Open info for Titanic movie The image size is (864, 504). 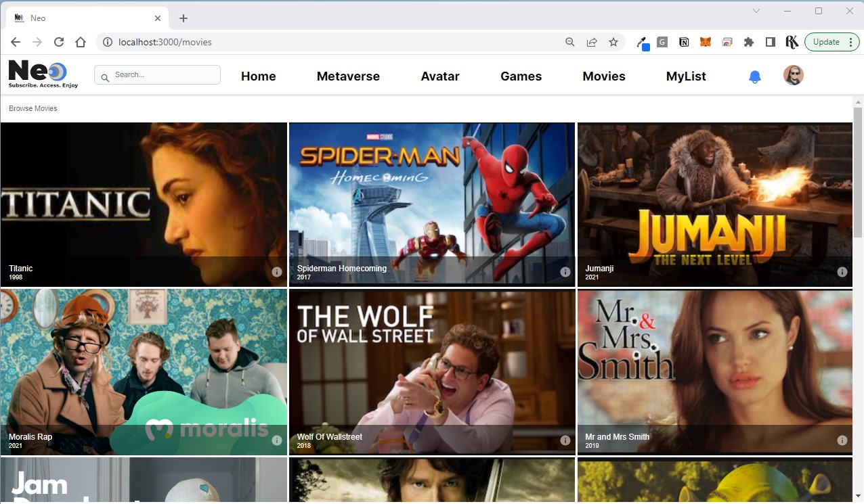point(277,272)
